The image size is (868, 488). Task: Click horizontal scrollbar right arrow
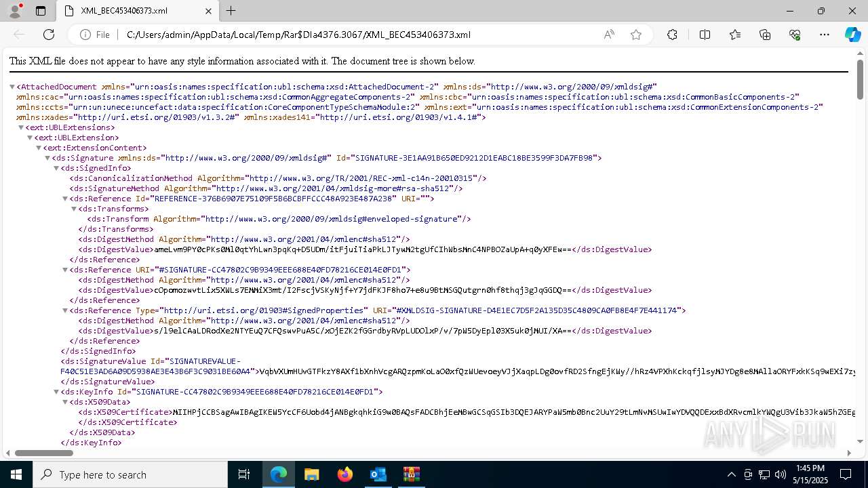point(849,453)
